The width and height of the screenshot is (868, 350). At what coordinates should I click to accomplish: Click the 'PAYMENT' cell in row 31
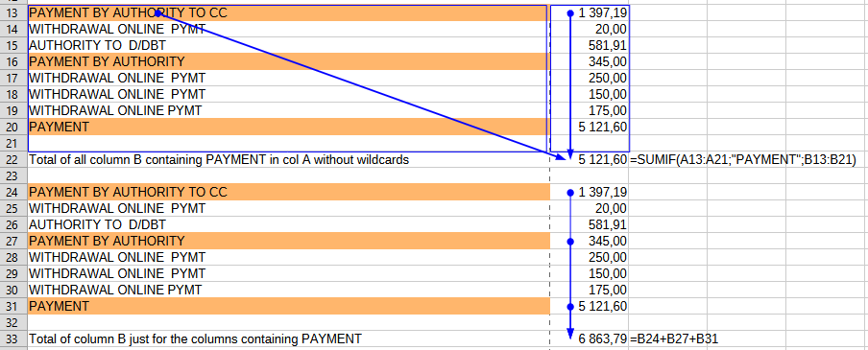(288, 306)
